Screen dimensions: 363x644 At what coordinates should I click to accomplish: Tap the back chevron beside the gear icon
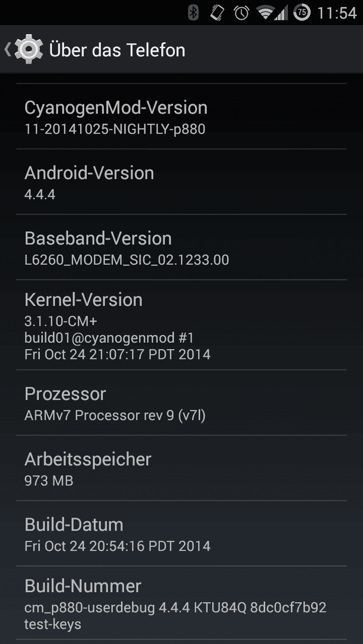pos(7,49)
